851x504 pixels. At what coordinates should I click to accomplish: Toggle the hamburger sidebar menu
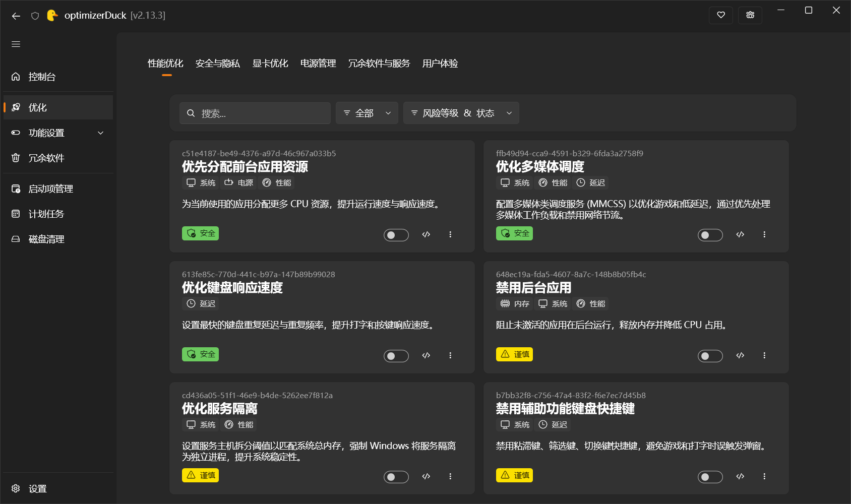(16, 44)
